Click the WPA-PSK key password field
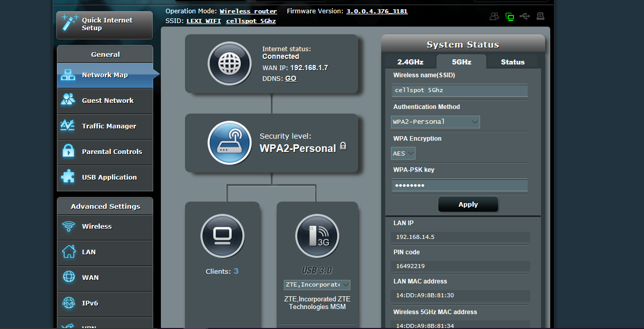 (460, 185)
